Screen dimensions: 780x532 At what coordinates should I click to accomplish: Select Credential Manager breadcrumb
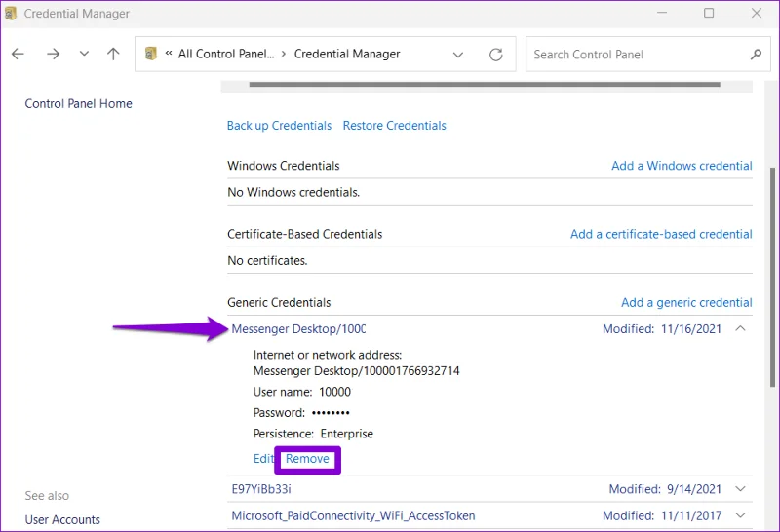click(x=347, y=54)
